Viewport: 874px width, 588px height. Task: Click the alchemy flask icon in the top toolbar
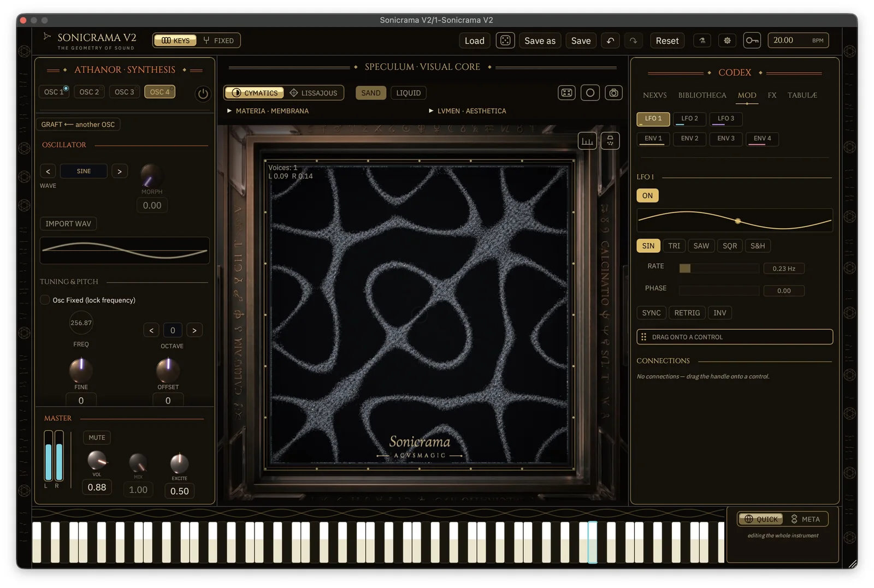[702, 40]
